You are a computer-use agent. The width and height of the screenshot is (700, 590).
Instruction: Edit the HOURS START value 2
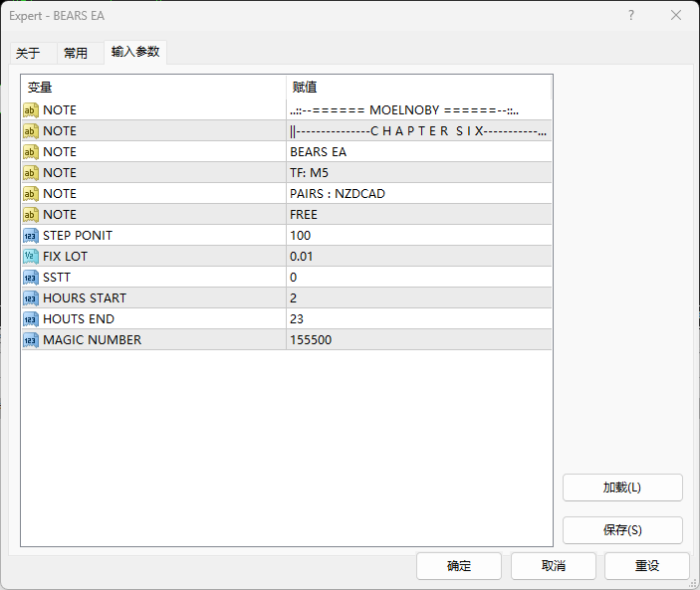click(x=419, y=298)
